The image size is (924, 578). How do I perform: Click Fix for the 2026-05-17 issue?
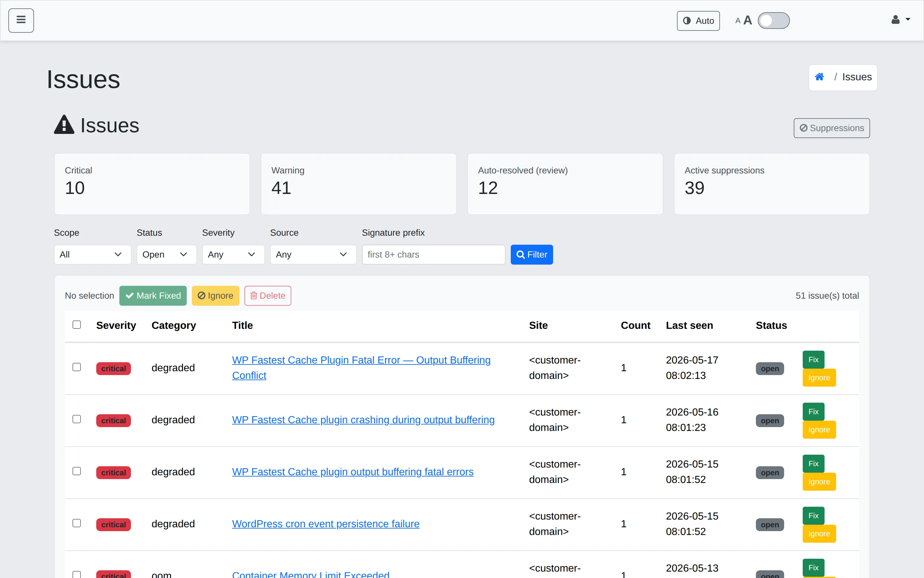813,360
